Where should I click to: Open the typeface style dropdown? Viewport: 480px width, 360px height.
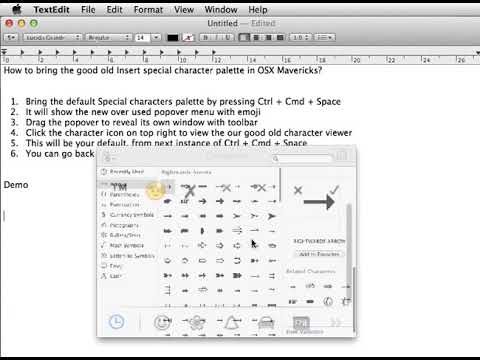click(x=108, y=37)
